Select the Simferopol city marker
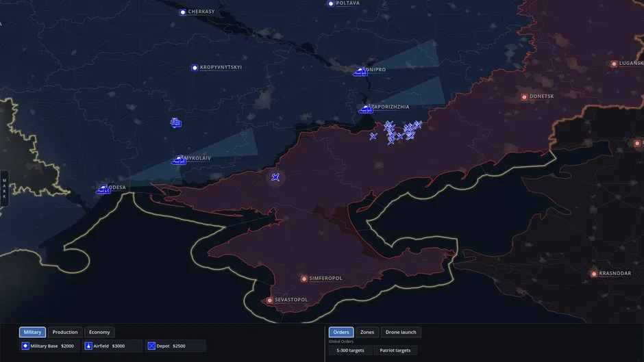 (304, 279)
